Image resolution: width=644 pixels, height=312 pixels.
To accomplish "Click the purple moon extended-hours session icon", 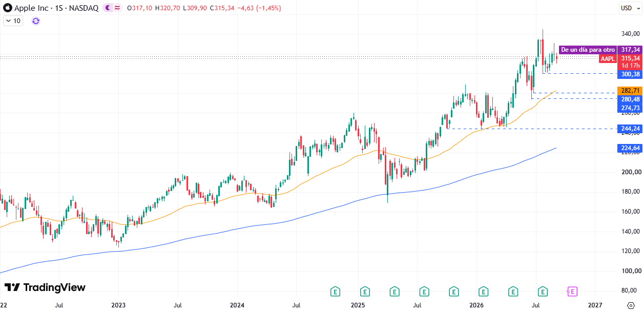I will (107, 8).
